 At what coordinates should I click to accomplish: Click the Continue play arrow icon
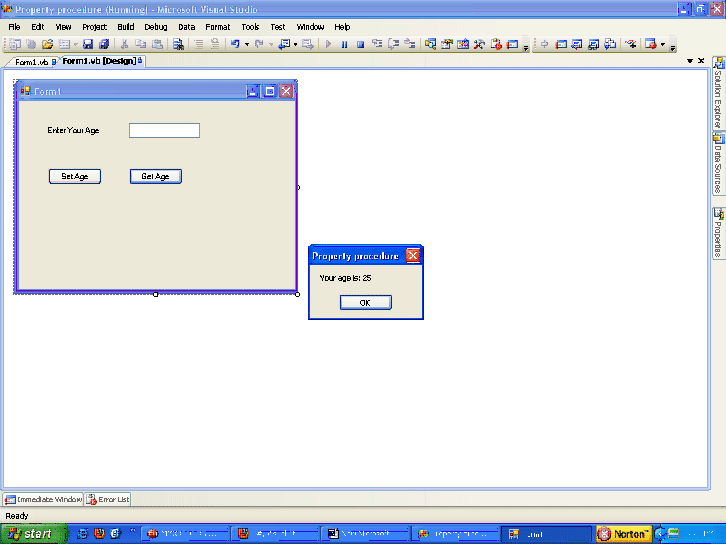(328, 44)
